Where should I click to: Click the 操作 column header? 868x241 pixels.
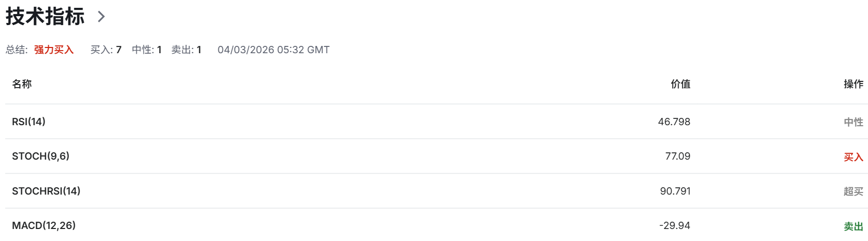[853, 84]
